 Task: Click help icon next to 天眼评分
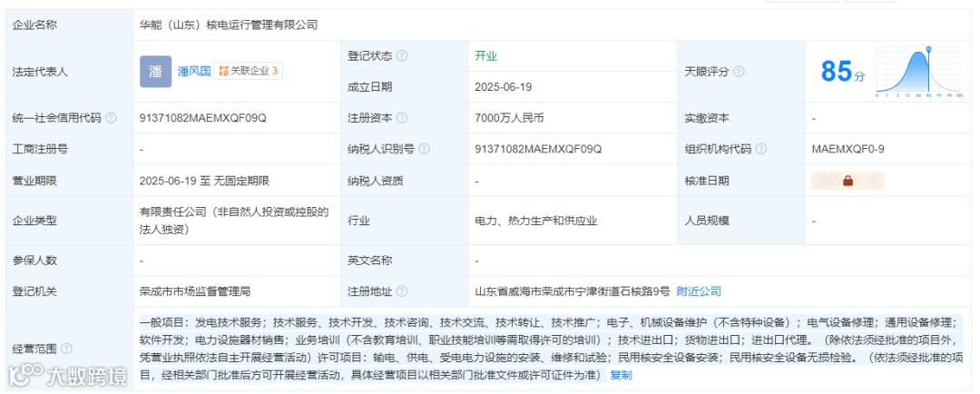739,72
